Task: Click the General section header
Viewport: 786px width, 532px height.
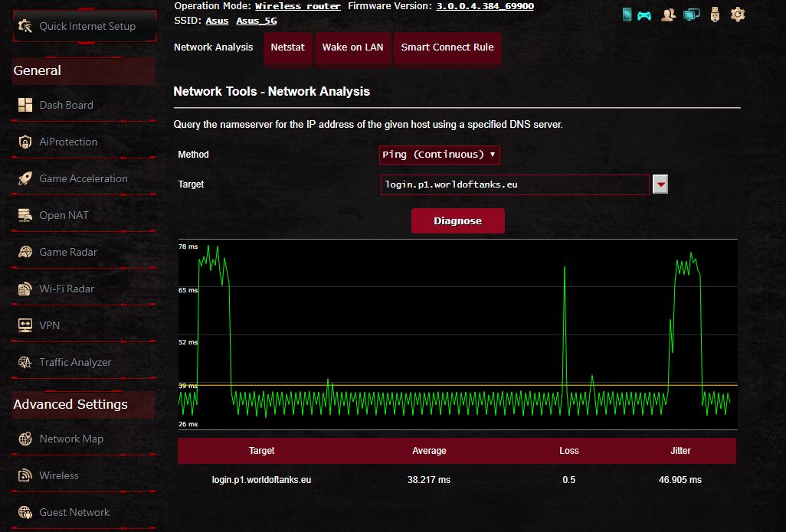Action: (84, 70)
